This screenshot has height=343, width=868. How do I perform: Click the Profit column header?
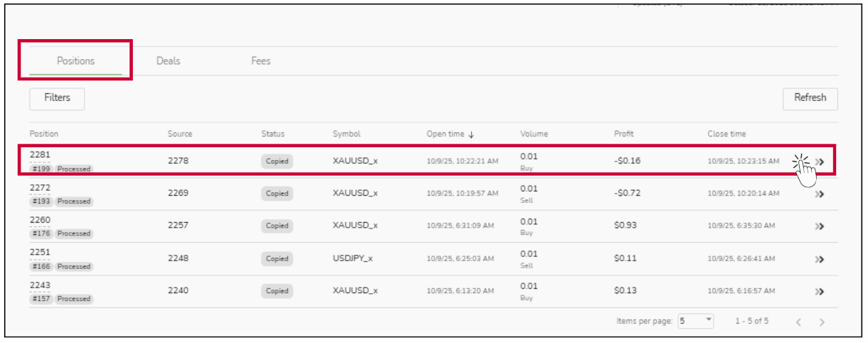623,134
